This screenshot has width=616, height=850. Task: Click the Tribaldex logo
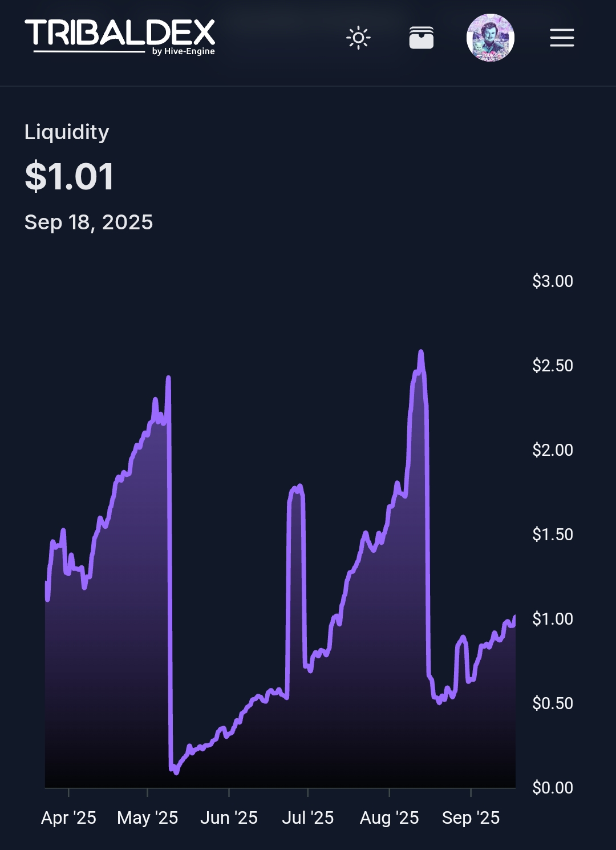120,34
